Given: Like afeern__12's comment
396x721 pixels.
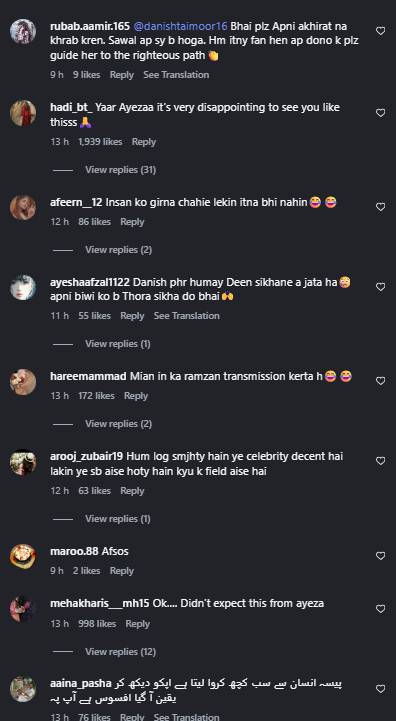Looking at the screenshot, I should point(380,207).
